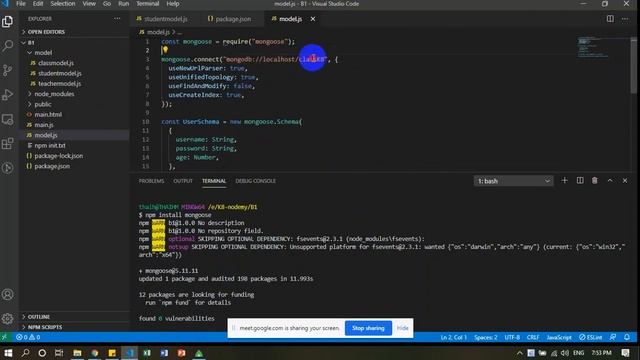Viewport: 640px width, 360px height.
Task: Close the model.js editor tab
Action: coord(313,19)
